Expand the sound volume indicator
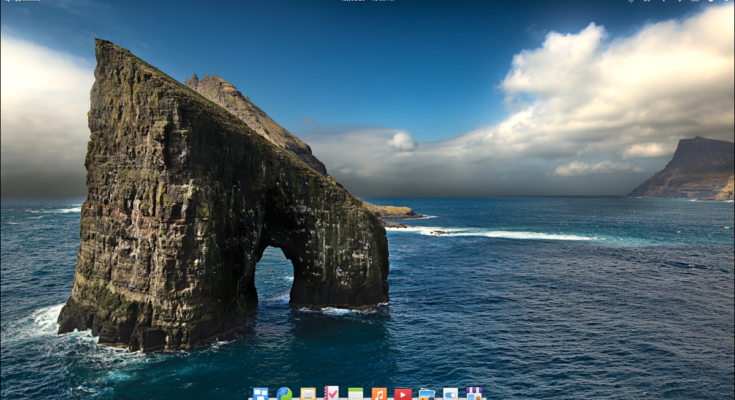 (646, 1)
